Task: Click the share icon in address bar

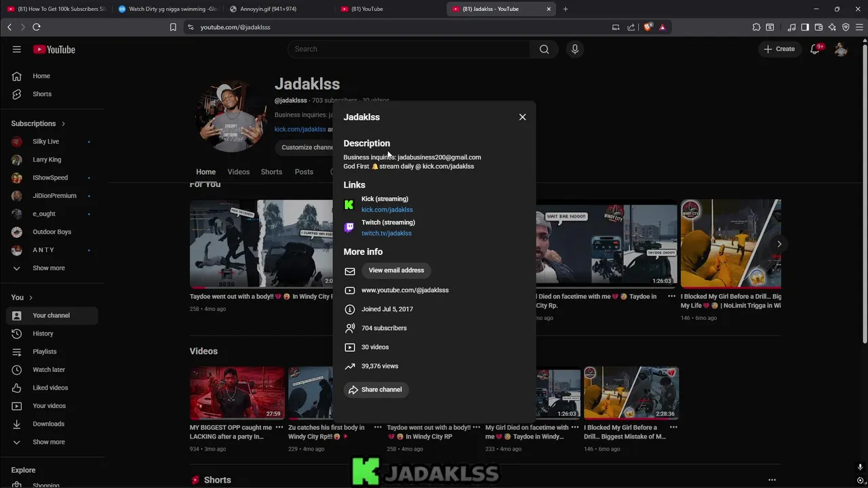Action: [x=631, y=27]
